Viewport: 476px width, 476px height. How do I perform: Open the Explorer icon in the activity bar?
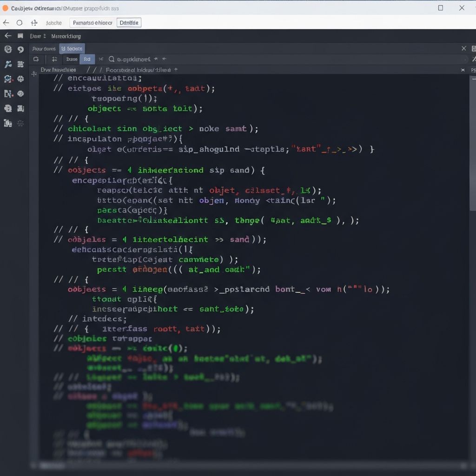coord(7,49)
